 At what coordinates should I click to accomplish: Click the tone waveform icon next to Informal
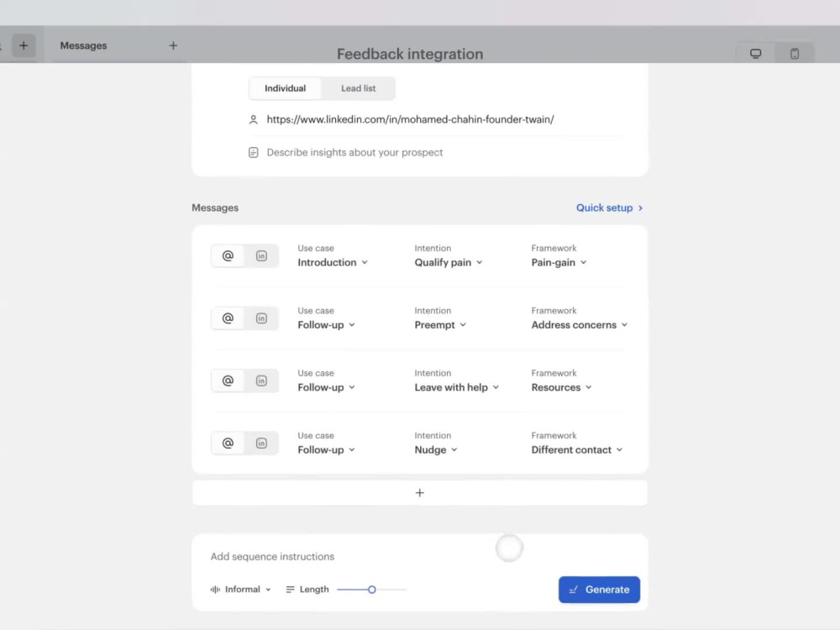(x=215, y=590)
